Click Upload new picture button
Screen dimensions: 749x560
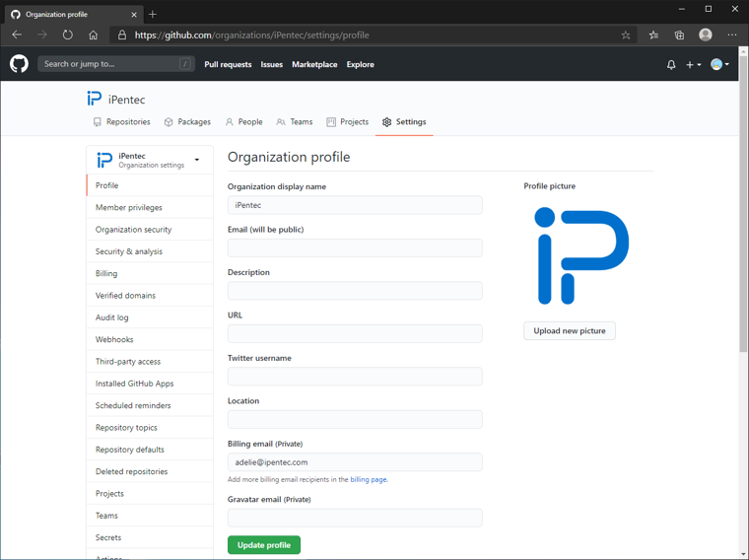click(570, 330)
